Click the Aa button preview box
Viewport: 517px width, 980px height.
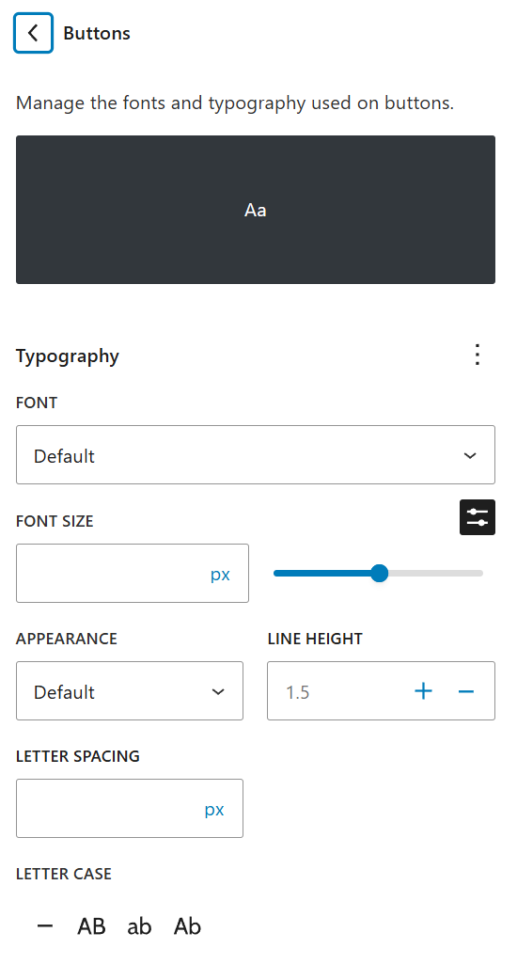tap(256, 210)
